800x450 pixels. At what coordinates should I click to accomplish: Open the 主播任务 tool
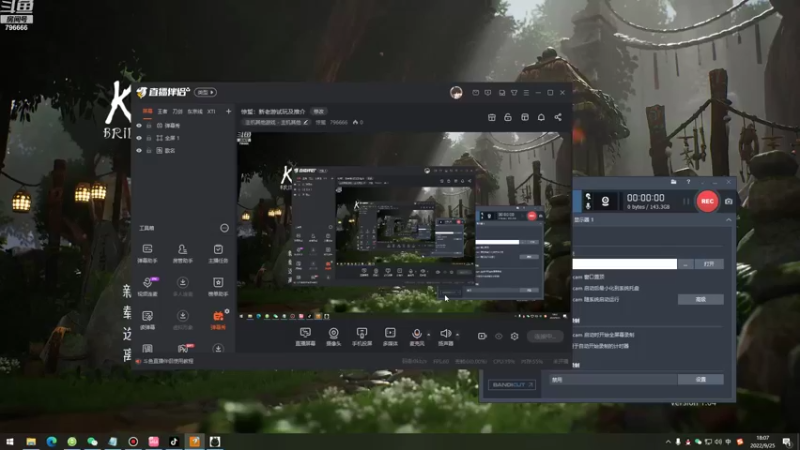tap(218, 253)
